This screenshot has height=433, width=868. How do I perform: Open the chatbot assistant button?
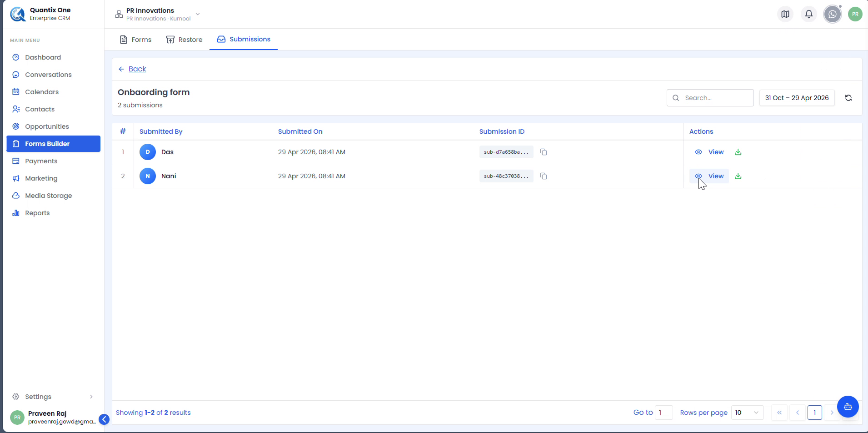[x=848, y=407]
